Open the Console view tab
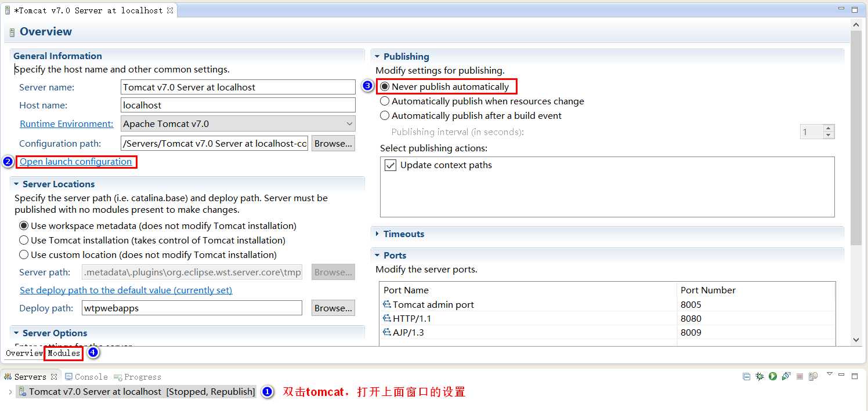The image size is (868, 411). [86, 377]
